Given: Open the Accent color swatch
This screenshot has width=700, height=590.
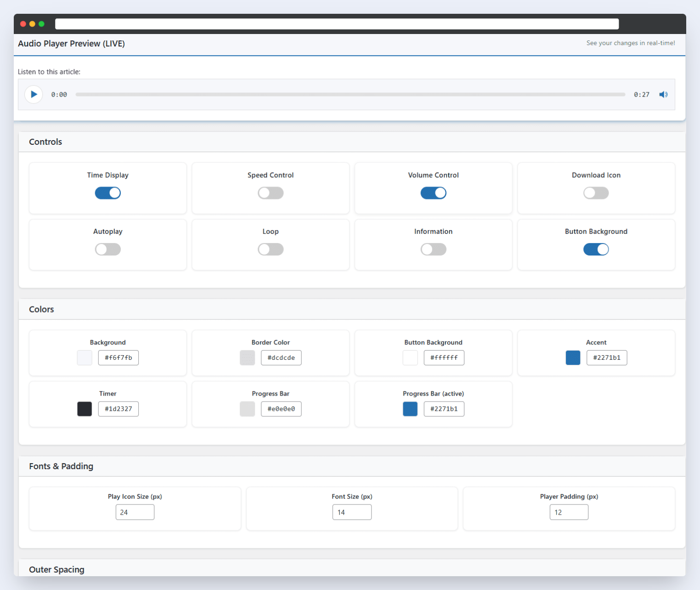Looking at the screenshot, I should [x=573, y=357].
